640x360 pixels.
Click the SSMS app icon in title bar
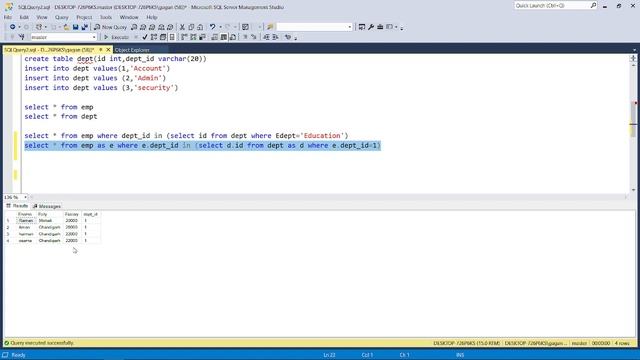9,7
